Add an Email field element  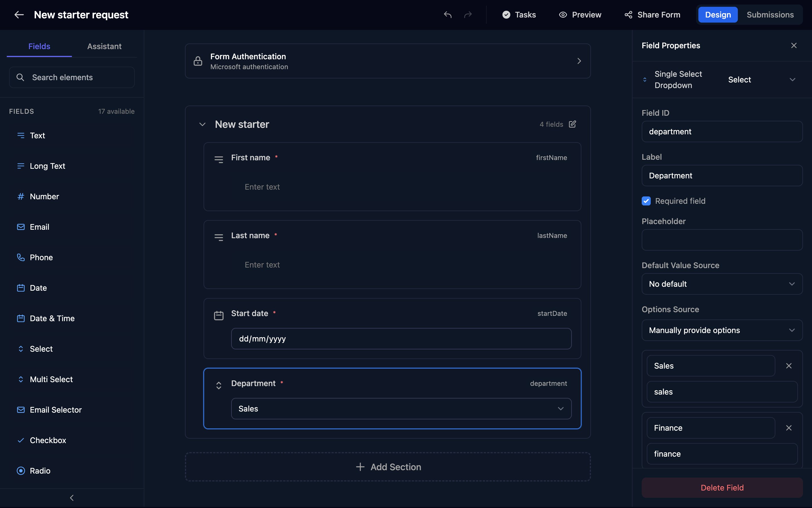(72, 227)
